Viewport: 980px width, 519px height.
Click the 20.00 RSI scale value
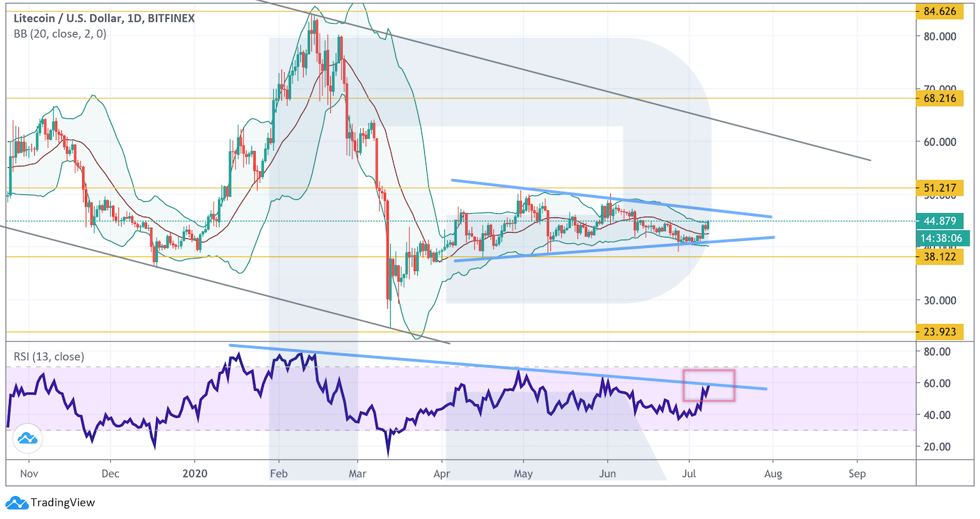tap(938, 447)
